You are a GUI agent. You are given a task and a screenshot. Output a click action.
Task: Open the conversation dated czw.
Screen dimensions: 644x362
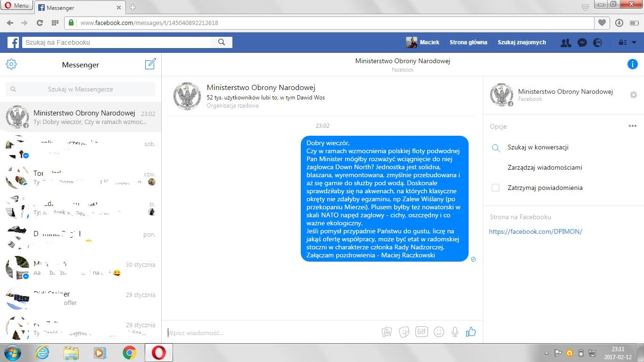tap(80, 177)
